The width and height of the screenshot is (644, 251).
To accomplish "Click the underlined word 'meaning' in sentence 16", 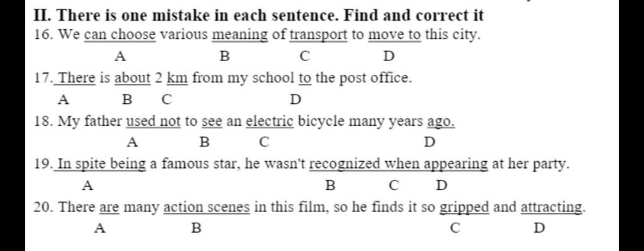I will pyautogui.click(x=240, y=35).
